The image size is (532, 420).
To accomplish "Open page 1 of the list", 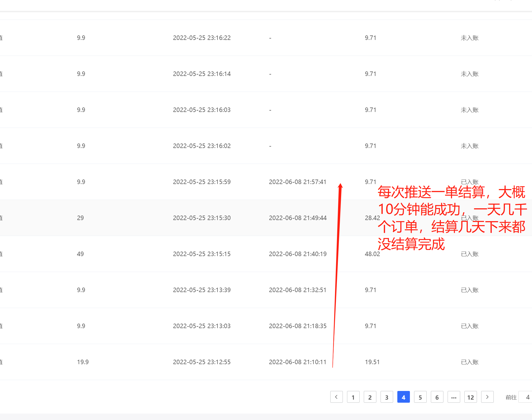I will pos(353,397).
